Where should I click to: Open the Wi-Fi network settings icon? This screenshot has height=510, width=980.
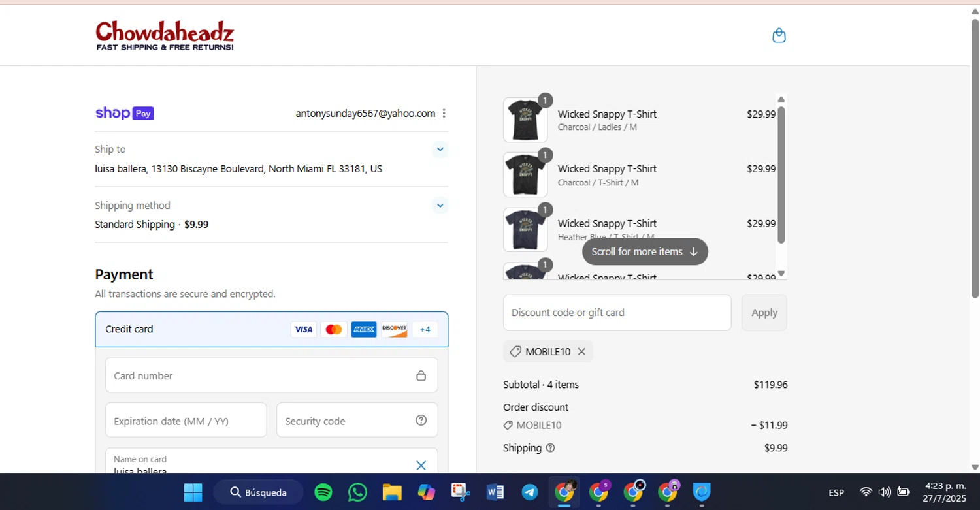click(x=866, y=492)
